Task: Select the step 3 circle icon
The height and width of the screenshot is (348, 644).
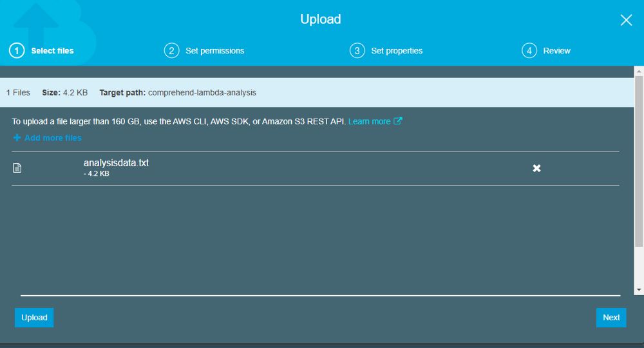Action: pos(357,50)
